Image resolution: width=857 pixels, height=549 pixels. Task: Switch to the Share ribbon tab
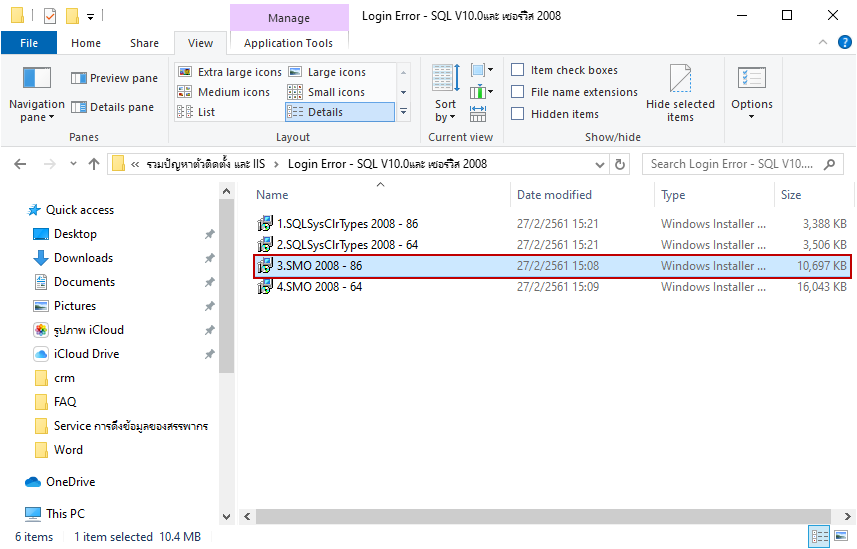point(144,43)
